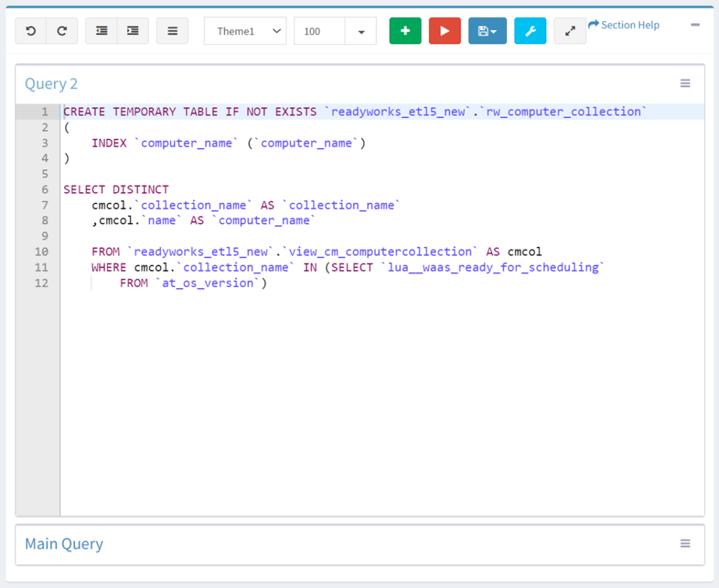Redo the last change

click(x=62, y=30)
